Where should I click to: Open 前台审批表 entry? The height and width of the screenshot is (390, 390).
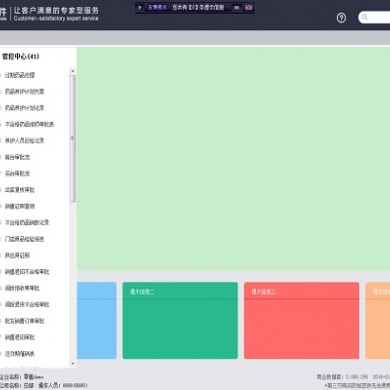pyautogui.click(x=17, y=157)
